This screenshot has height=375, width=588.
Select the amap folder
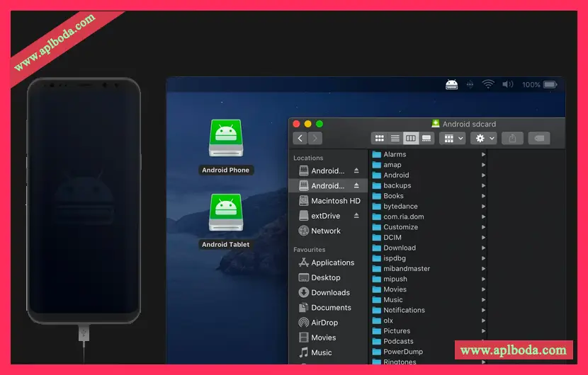(x=429, y=165)
